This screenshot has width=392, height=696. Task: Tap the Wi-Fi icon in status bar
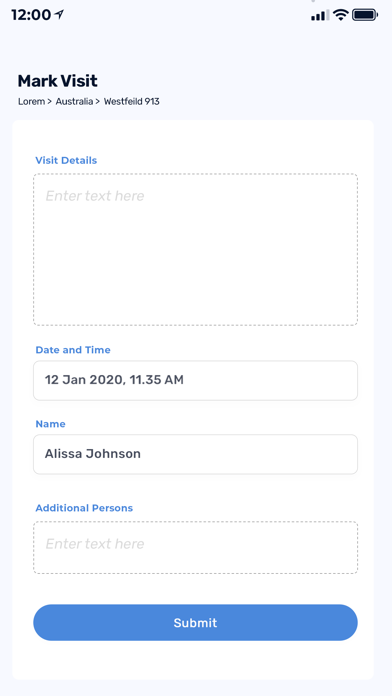coord(341,15)
